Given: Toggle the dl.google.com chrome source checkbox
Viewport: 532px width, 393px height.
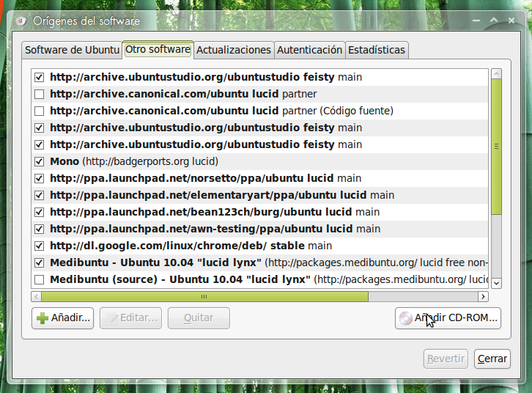Looking at the screenshot, I should tap(40, 246).
